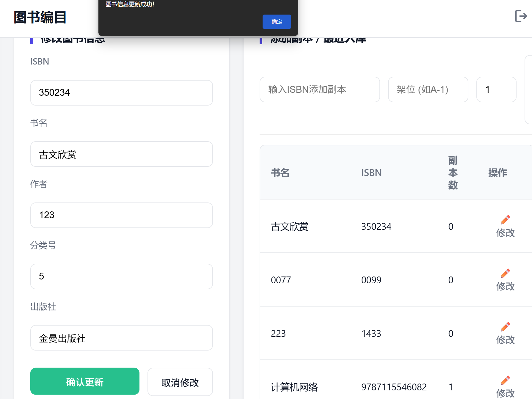The height and width of the screenshot is (399, 532).
Task: Select ISBN cell 1433 in table
Action: (x=371, y=334)
